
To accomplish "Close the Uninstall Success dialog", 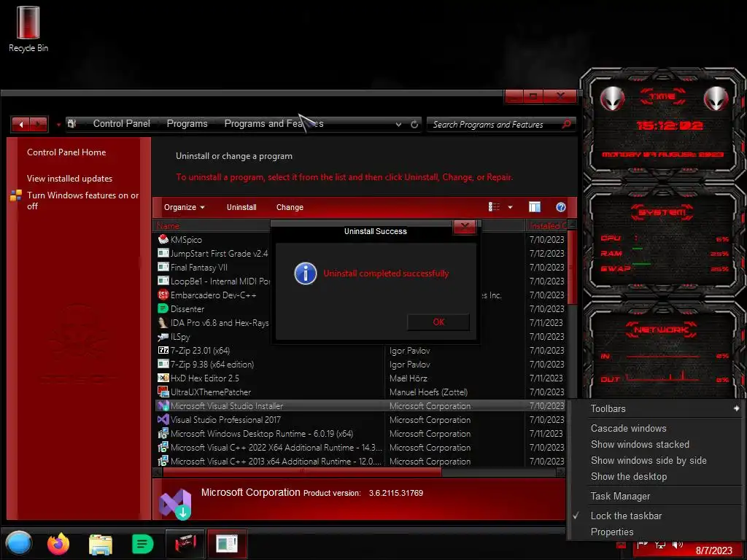I will [x=465, y=226].
